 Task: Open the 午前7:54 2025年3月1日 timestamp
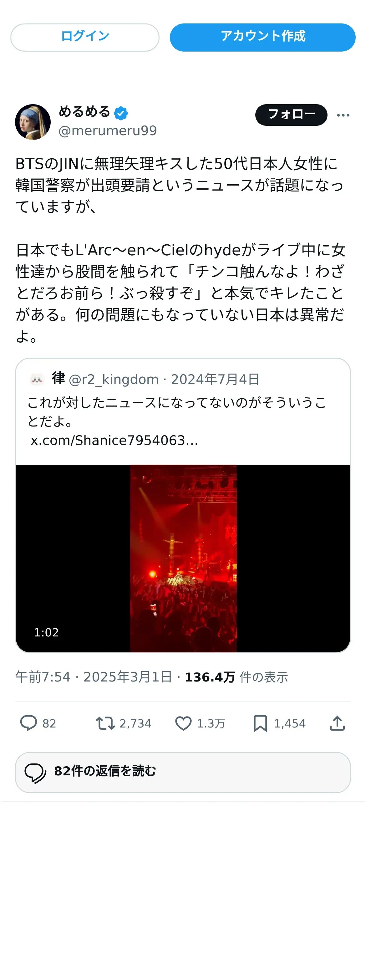click(x=94, y=677)
